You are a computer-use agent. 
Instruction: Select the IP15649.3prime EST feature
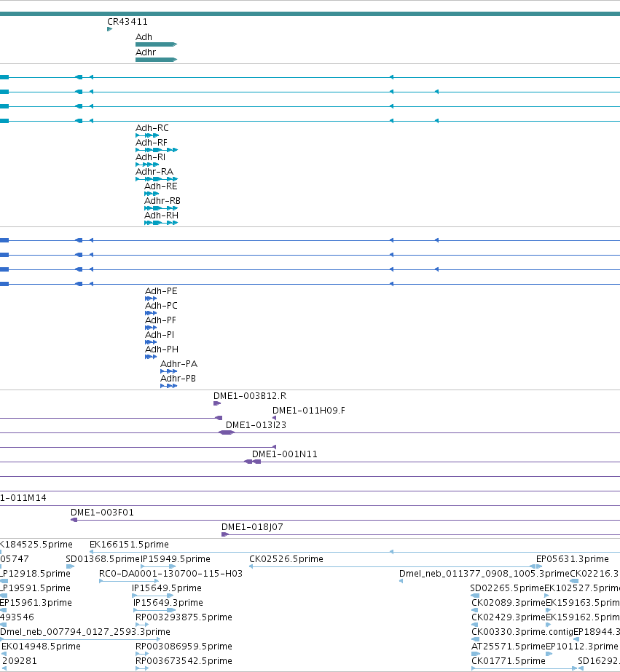(x=154, y=610)
